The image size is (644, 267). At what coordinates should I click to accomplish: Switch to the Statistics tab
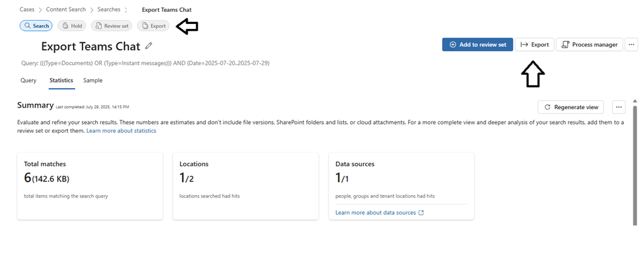(61, 81)
